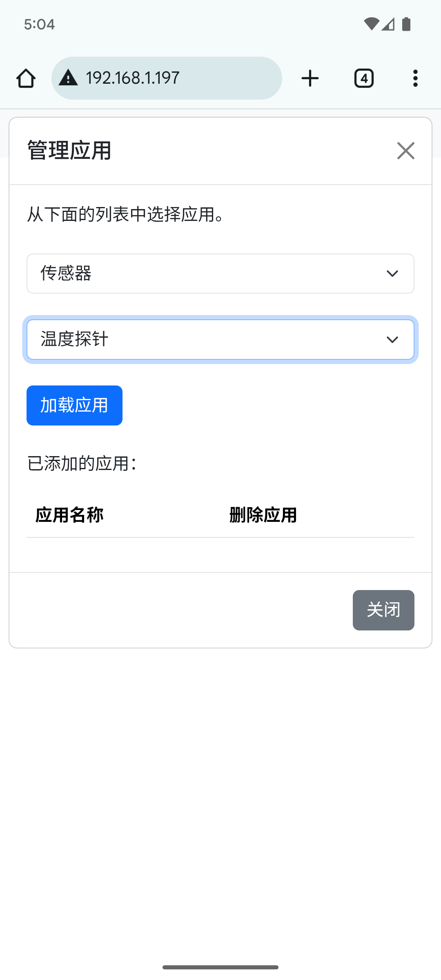Click the gray 关闭 button

[x=383, y=610]
